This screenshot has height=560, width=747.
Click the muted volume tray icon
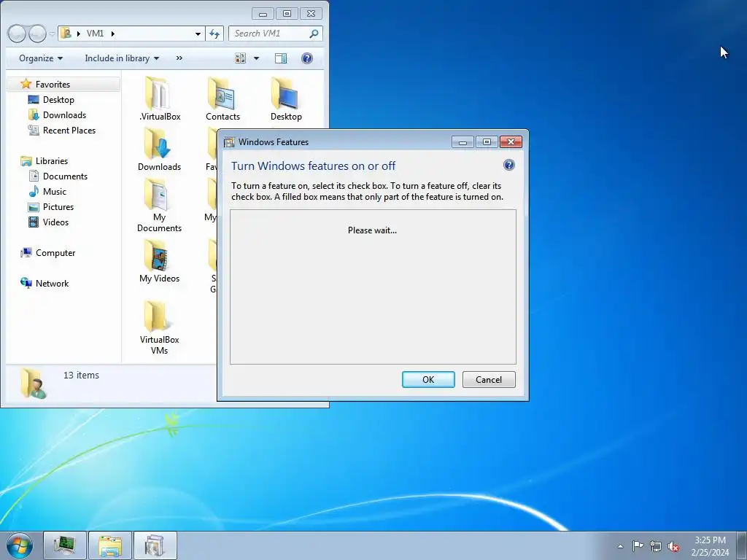coord(673,546)
